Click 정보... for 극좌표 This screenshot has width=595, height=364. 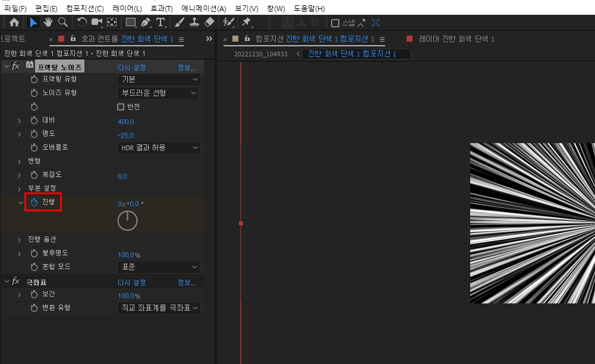pyautogui.click(x=187, y=283)
